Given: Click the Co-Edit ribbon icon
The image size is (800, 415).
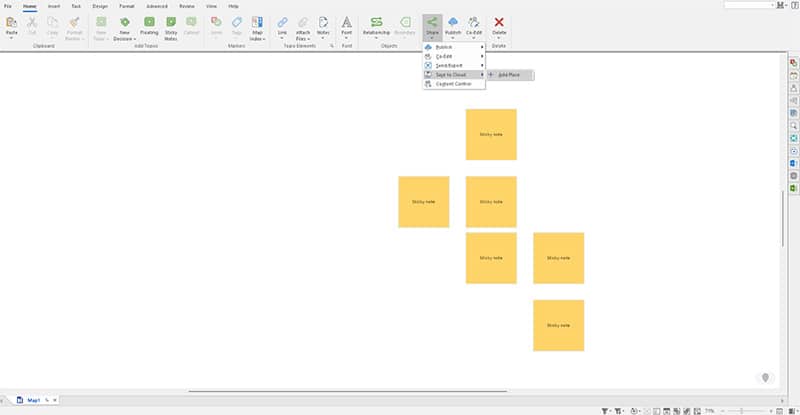Looking at the screenshot, I should pyautogui.click(x=474, y=22).
